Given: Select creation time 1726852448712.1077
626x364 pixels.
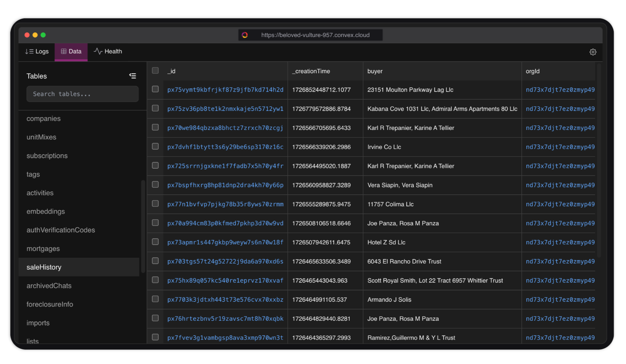Looking at the screenshot, I should click(322, 90).
